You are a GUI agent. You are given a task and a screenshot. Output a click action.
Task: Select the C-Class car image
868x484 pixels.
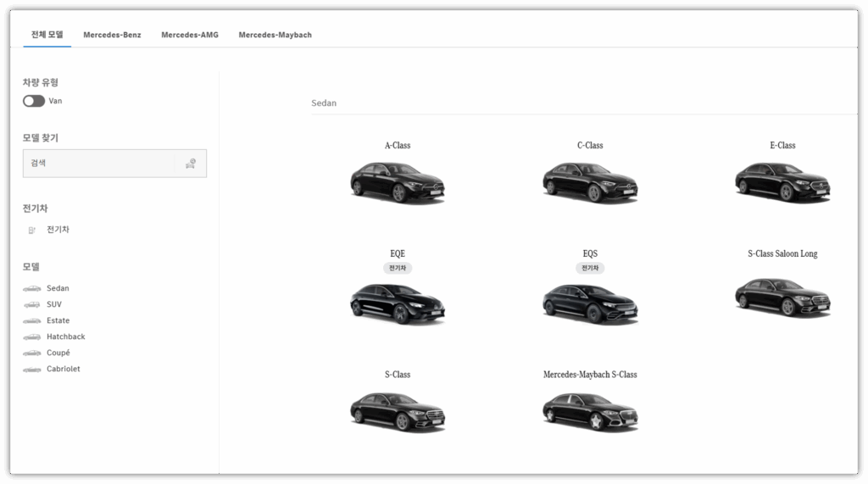coord(589,181)
